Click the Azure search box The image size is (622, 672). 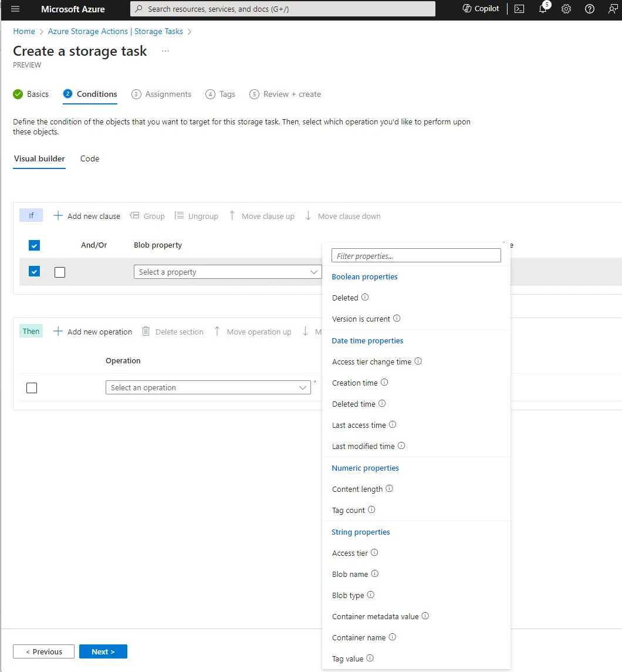click(283, 9)
